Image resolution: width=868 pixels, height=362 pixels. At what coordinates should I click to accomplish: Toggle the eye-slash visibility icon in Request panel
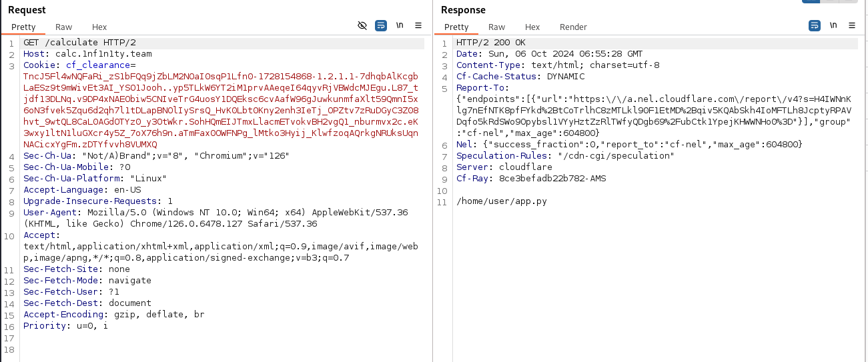362,25
